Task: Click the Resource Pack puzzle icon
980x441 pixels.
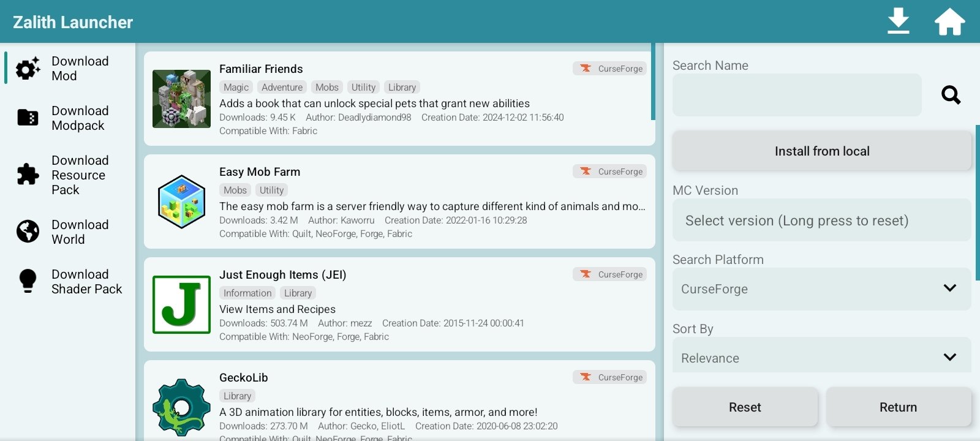Action: tap(28, 175)
